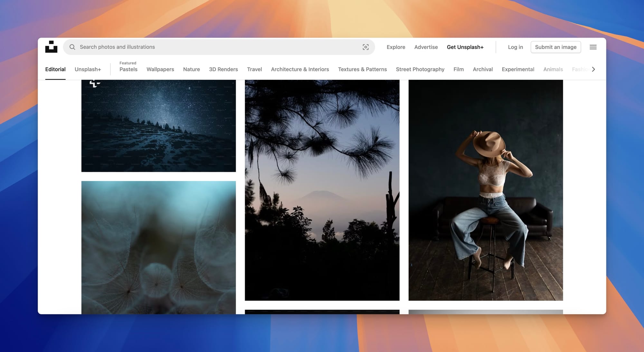The height and width of the screenshot is (352, 644).
Task: Click Unsplash+ badge on starry night photo
Action: [x=94, y=84]
